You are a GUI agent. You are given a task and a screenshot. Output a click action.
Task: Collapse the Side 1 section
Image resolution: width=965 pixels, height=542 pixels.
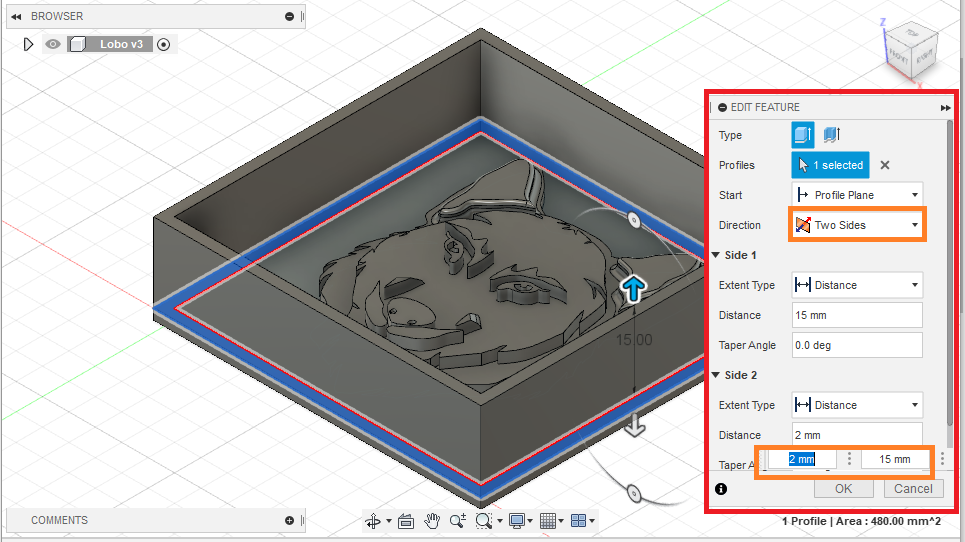pos(716,255)
